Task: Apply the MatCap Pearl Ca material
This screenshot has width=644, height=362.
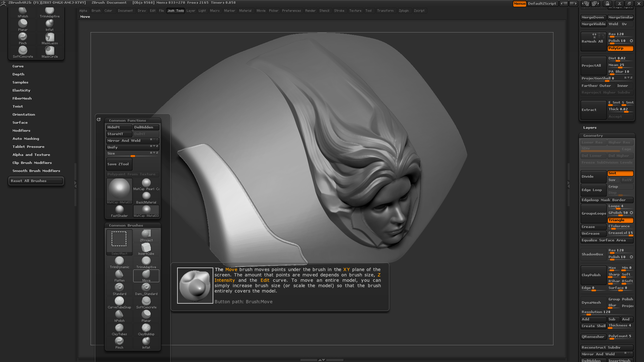Action: click(146, 184)
